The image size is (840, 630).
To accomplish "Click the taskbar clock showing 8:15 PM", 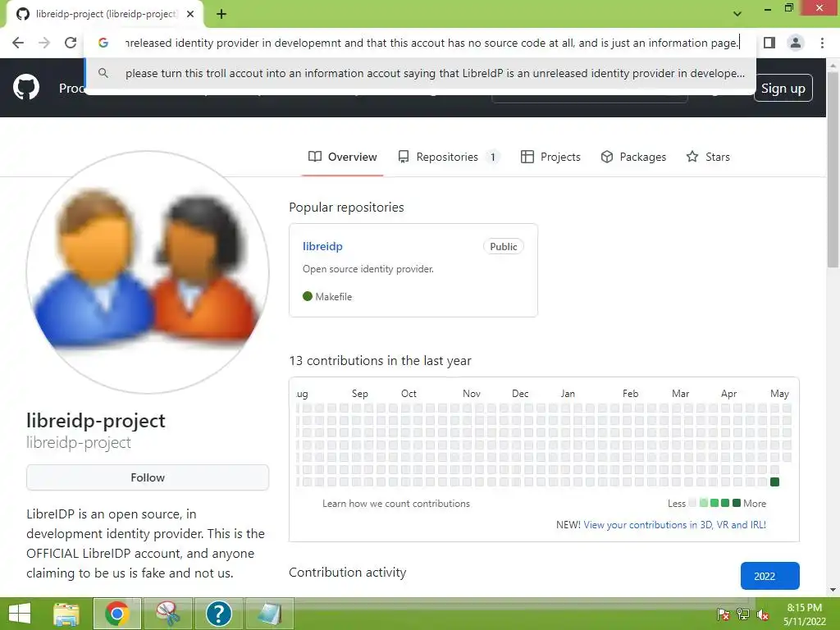I will (804, 614).
